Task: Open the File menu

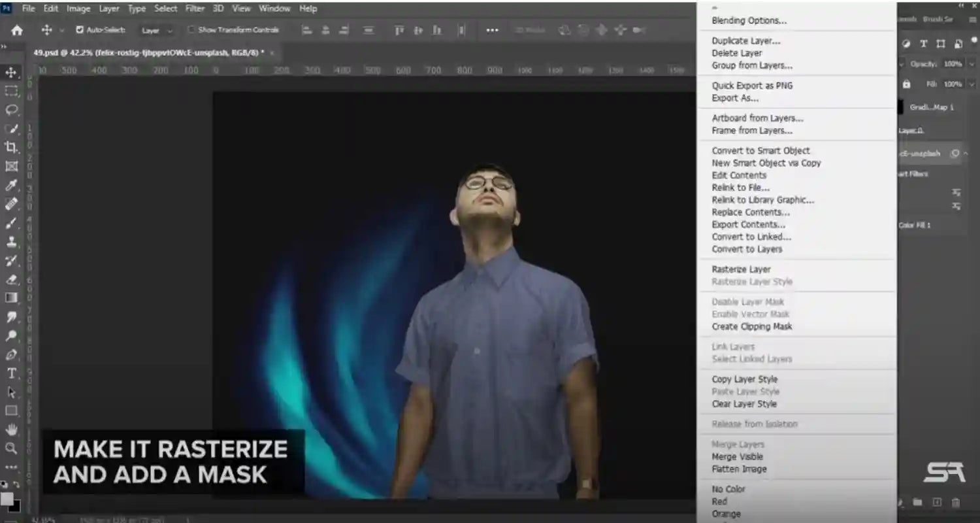Action: 28,8
